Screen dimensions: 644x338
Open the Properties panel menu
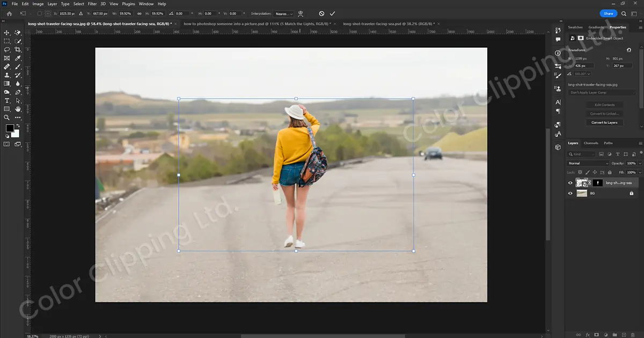(x=641, y=27)
